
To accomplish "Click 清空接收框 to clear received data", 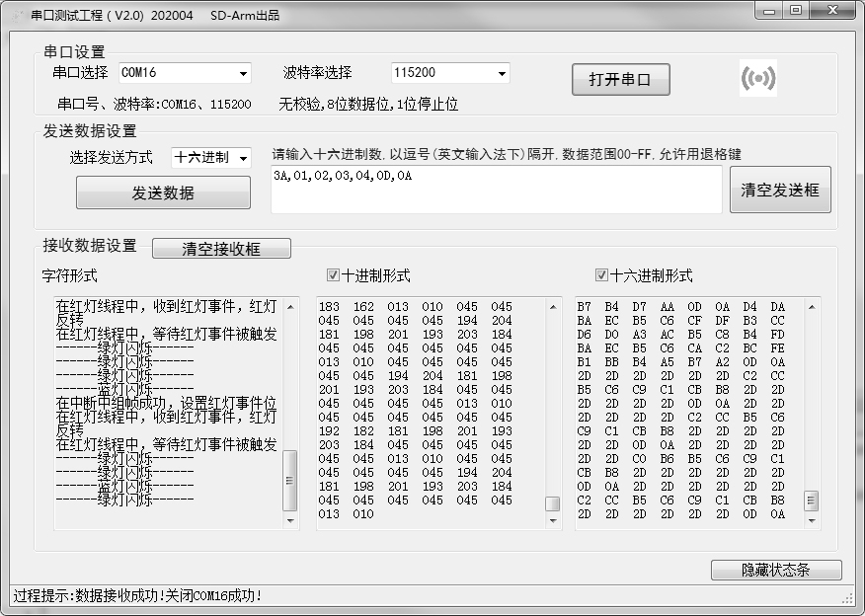I will (x=221, y=249).
